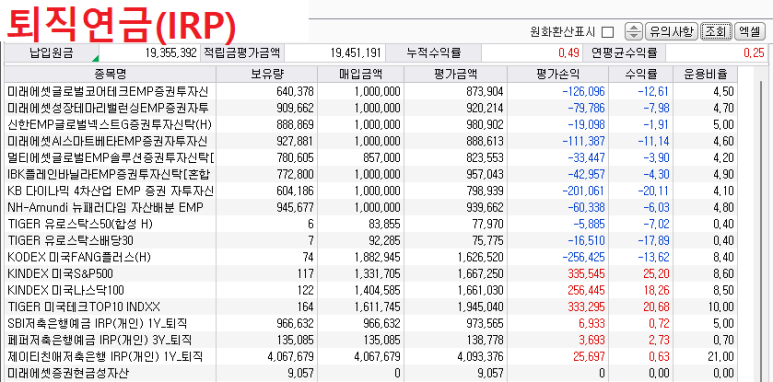Click the 보유량 value 4,067,679
This screenshot has height=382, width=773.
click(290, 357)
